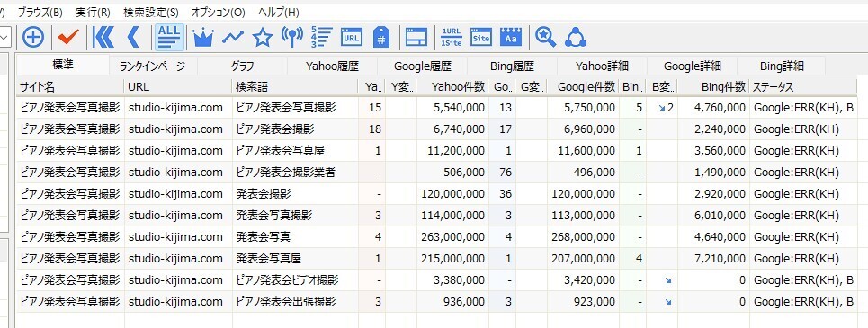Switch to the Yahoo詳細 tab

point(602,66)
